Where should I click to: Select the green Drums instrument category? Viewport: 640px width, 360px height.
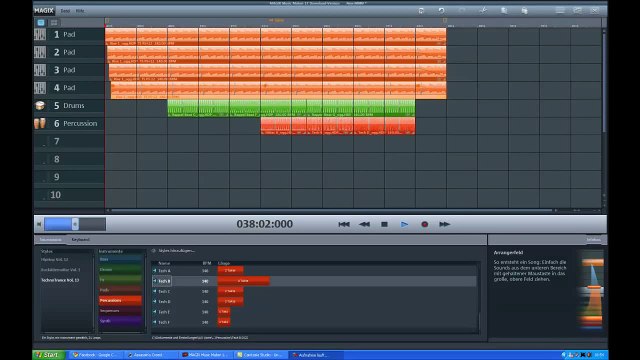click(120, 269)
